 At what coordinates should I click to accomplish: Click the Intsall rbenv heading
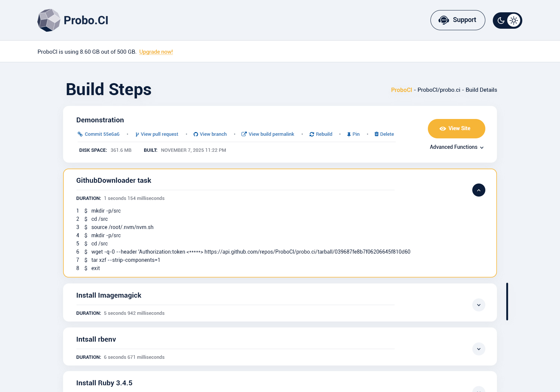pyautogui.click(x=96, y=339)
